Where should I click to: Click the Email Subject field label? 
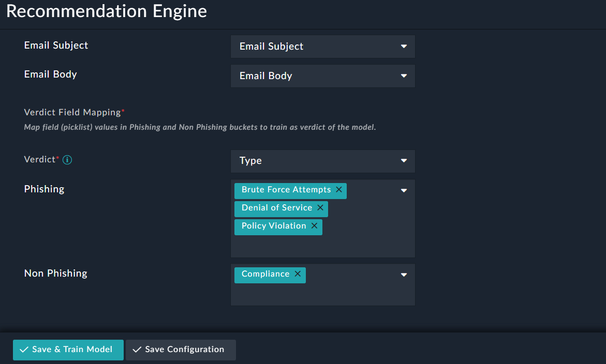[x=56, y=45]
